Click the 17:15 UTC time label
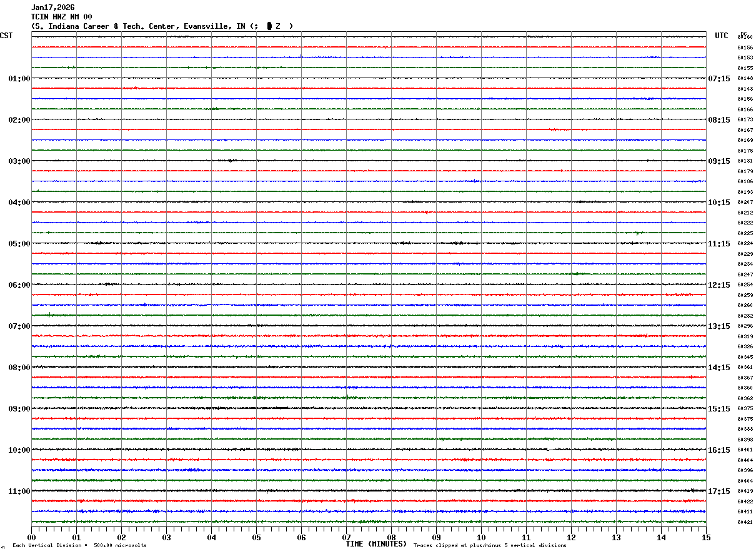 [x=719, y=491]
